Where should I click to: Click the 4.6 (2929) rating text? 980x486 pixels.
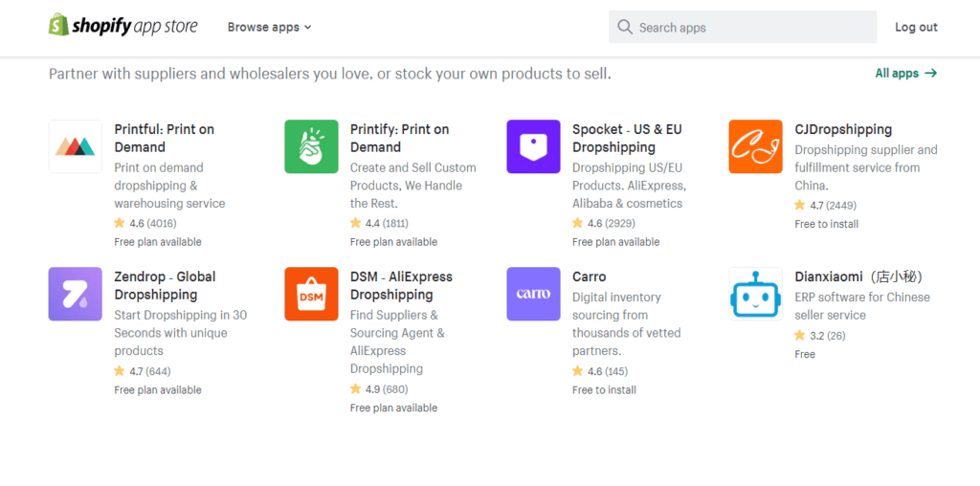pos(612,223)
